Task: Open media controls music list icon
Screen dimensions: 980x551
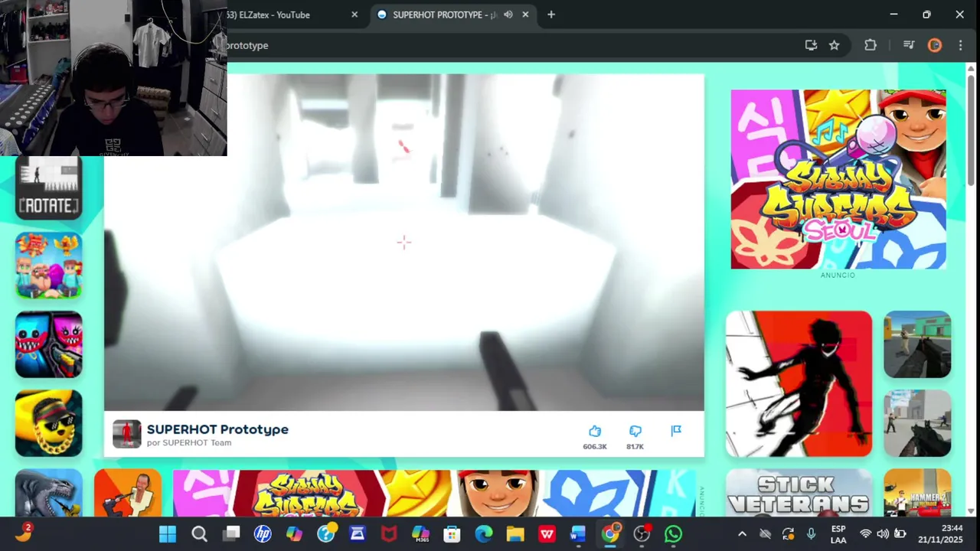Action: tap(909, 45)
